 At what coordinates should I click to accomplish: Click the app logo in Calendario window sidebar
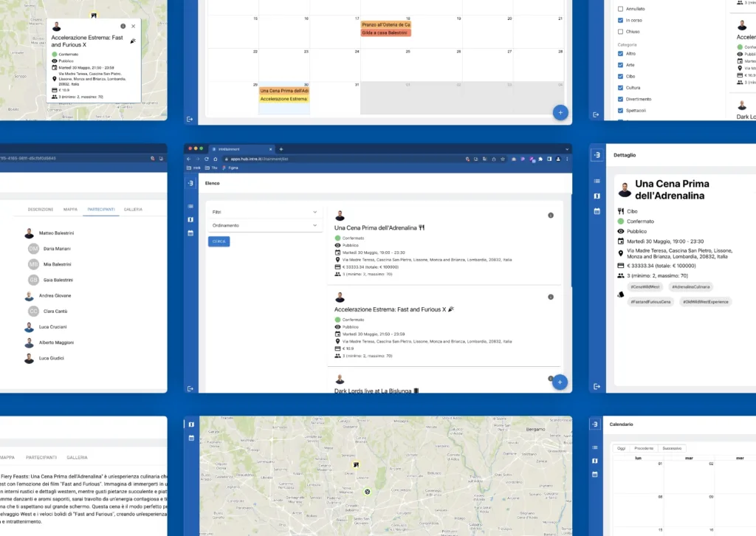595,425
